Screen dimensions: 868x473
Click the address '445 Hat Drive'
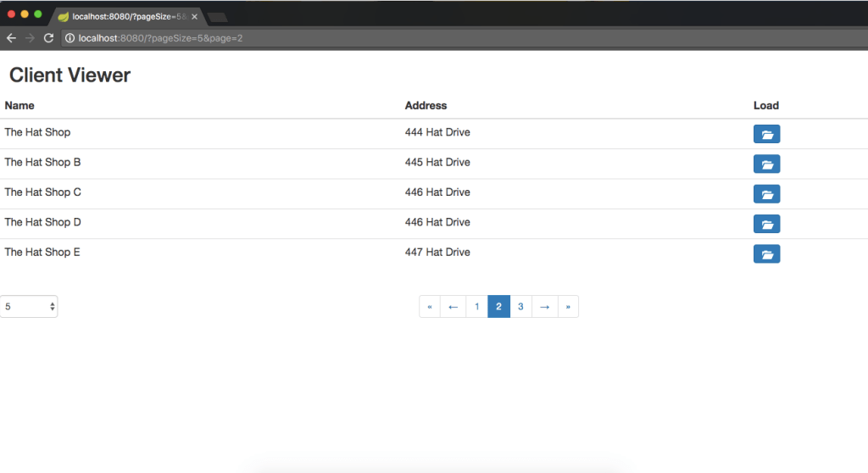point(437,162)
